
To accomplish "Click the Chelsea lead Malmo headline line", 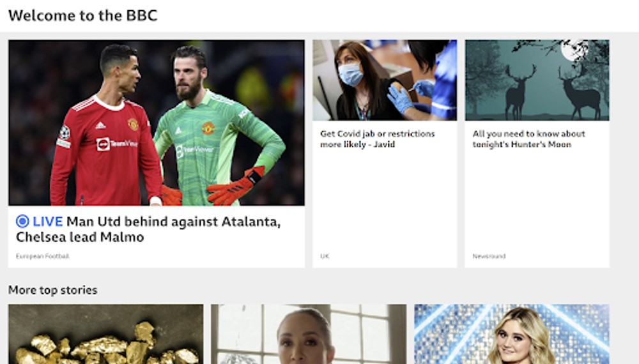I will 80,237.
